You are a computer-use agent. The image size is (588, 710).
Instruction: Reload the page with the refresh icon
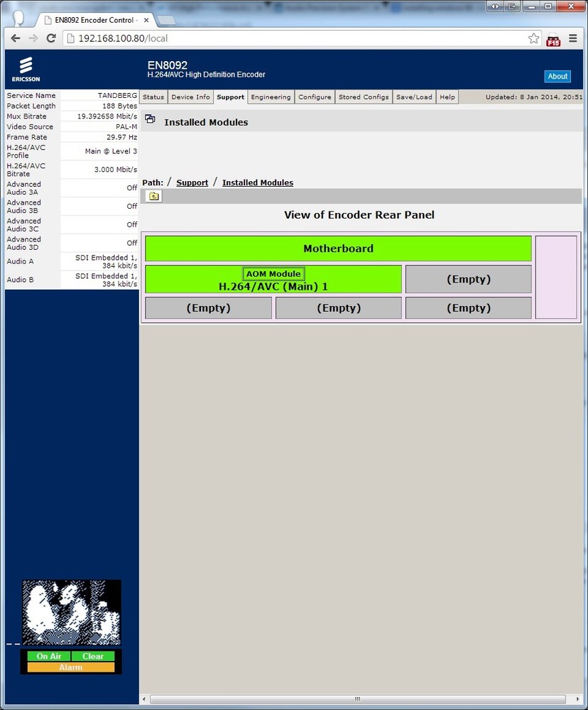(50, 38)
